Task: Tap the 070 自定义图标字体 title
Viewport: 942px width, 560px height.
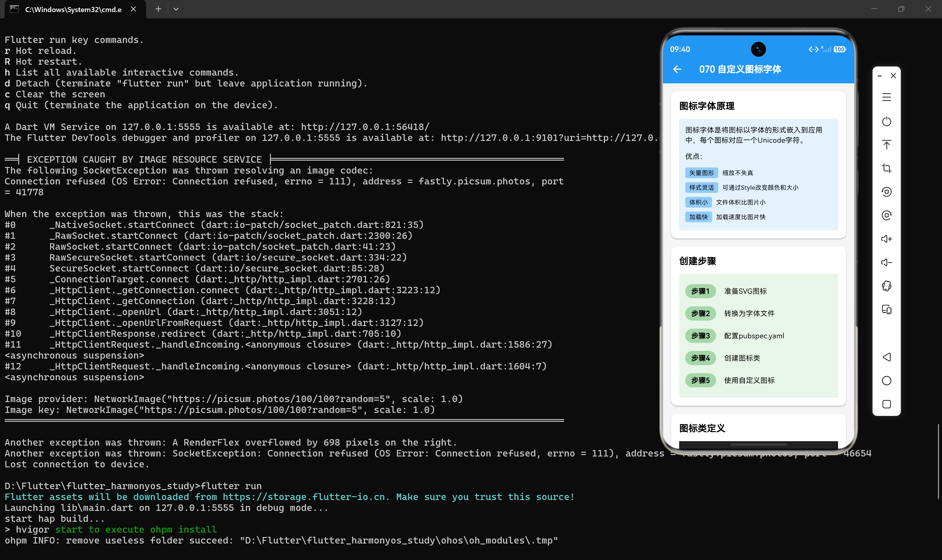Action: point(740,69)
